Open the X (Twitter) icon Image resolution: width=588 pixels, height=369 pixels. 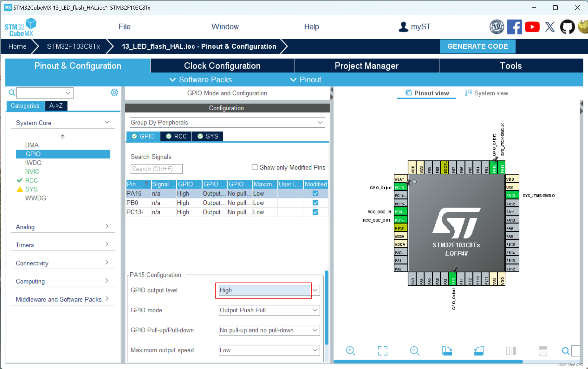click(550, 27)
